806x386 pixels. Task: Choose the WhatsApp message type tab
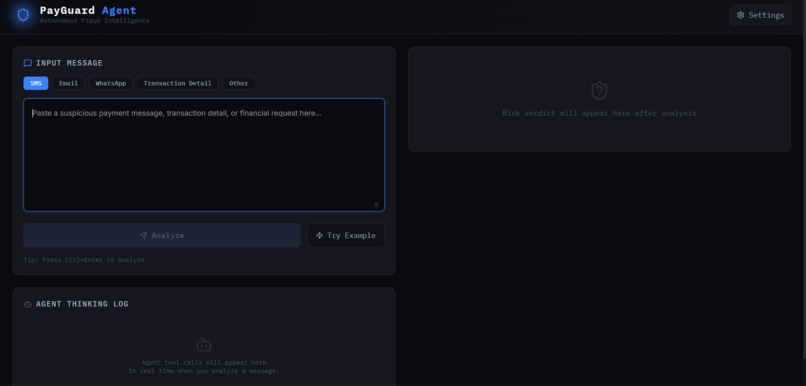click(x=111, y=83)
